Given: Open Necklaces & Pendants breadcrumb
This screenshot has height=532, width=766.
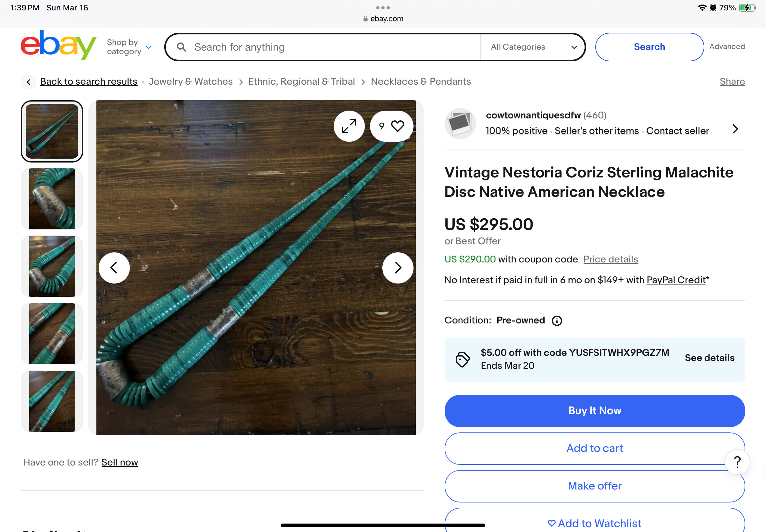Looking at the screenshot, I should coord(421,82).
